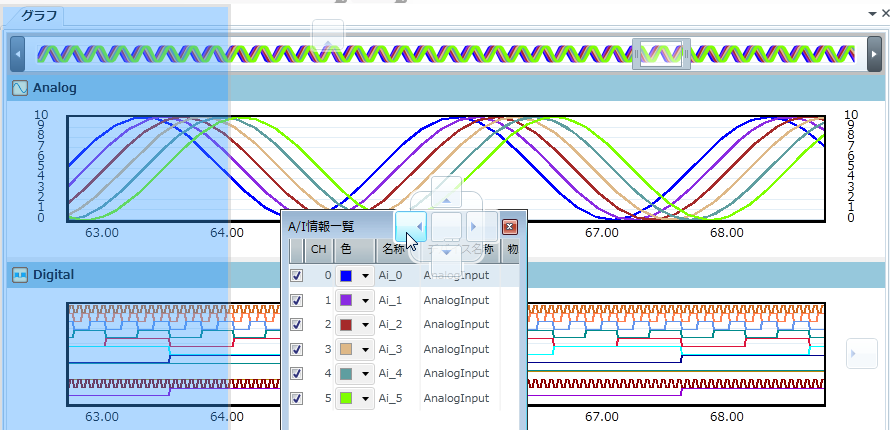This screenshot has height=430, width=890.
Task: Uncheck channel 0 Ai_0 checkbox
Action: coord(297,276)
